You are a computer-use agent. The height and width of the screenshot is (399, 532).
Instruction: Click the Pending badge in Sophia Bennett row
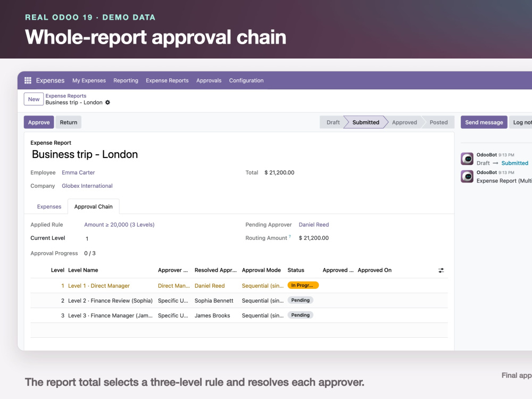tap(300, 300)
